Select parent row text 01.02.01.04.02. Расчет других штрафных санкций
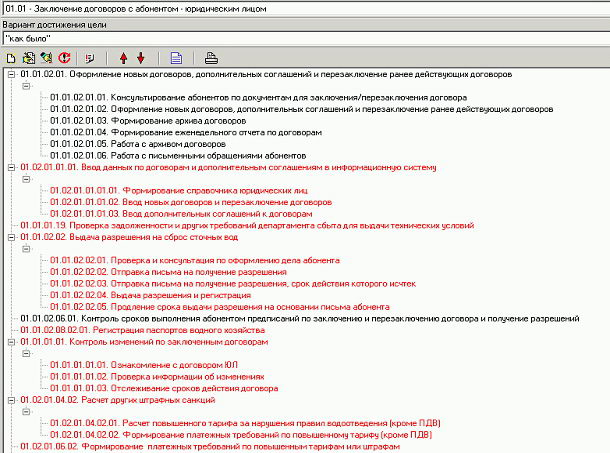Screen dimensions: 610x453 tap(117, 400)
